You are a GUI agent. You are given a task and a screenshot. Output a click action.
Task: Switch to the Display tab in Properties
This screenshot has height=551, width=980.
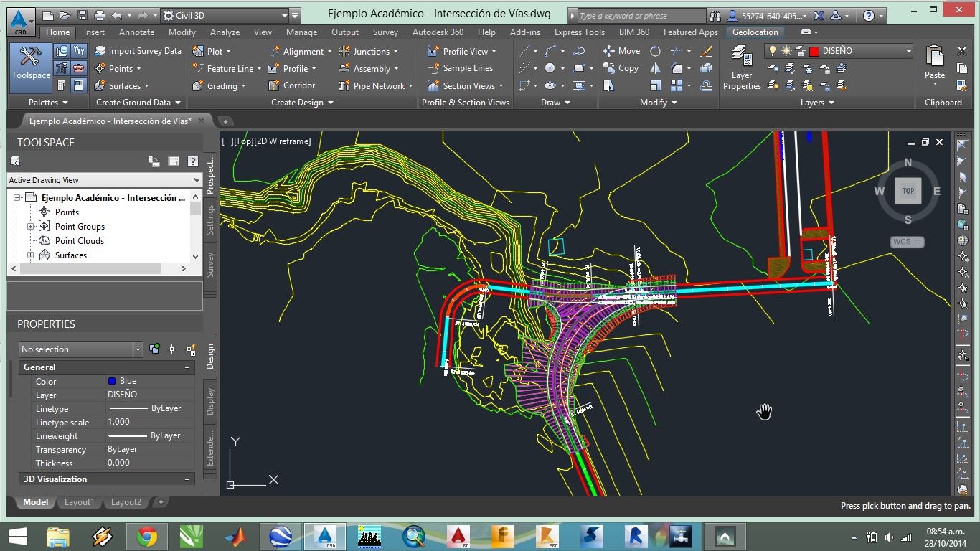click(210, 402)
